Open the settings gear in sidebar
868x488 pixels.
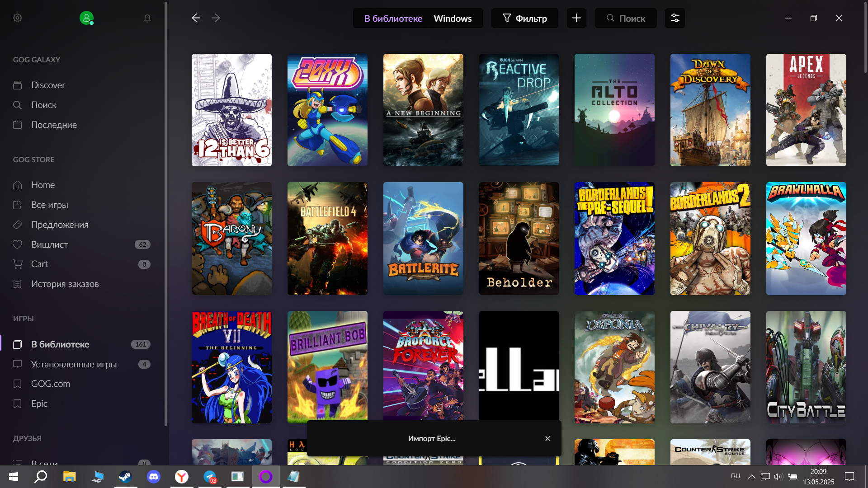pyautogui.click(x=17, y=18)
